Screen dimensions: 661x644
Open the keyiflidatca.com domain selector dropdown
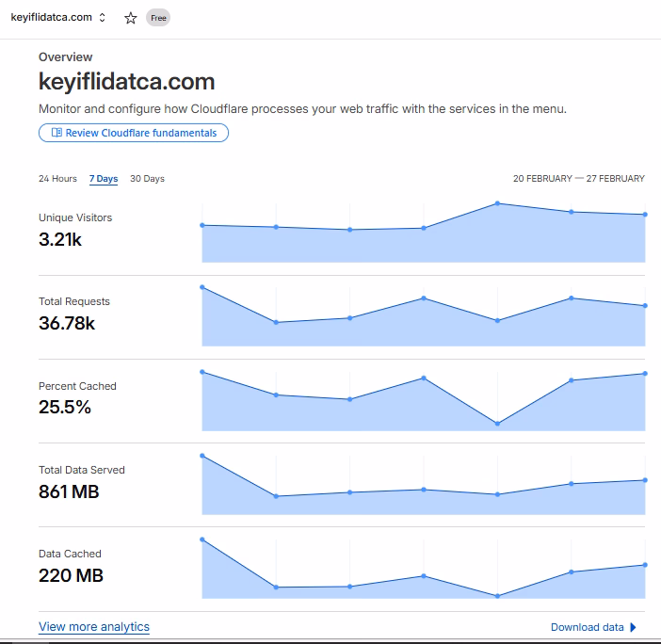click(x=102, y=18)
